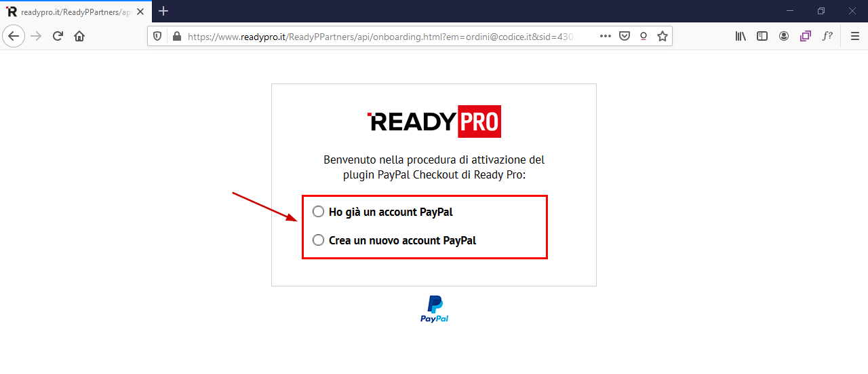Bookmark this page with the star icon
The height and width of the screenshot is (374, 868).
click(663, 36)
